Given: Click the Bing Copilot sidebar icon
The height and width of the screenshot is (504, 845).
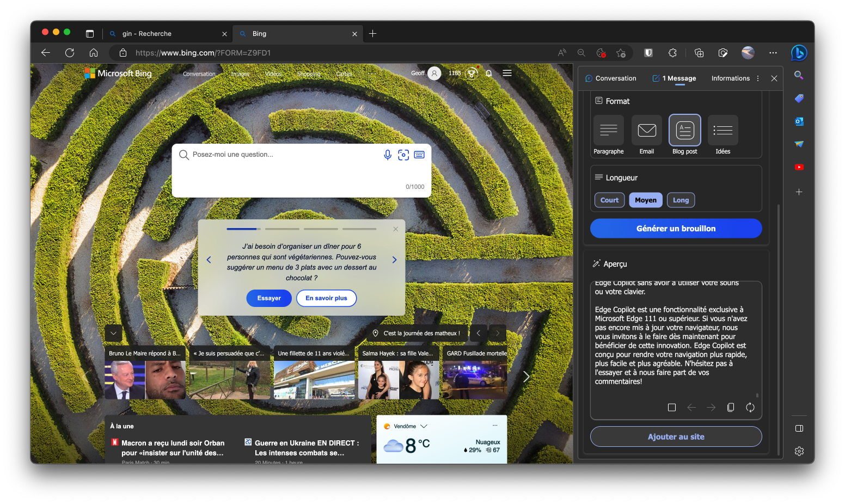Looking at the screenshot, I should tap(799, 53).
